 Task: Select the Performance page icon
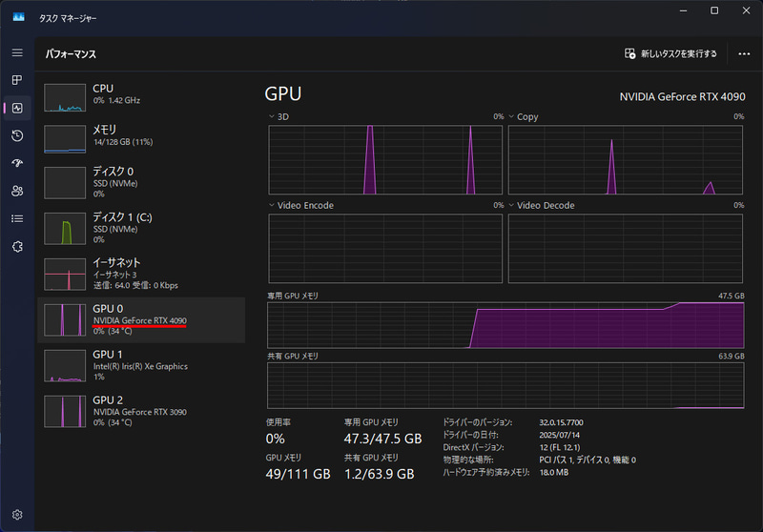pyautogui.click(x=17, y=108)
